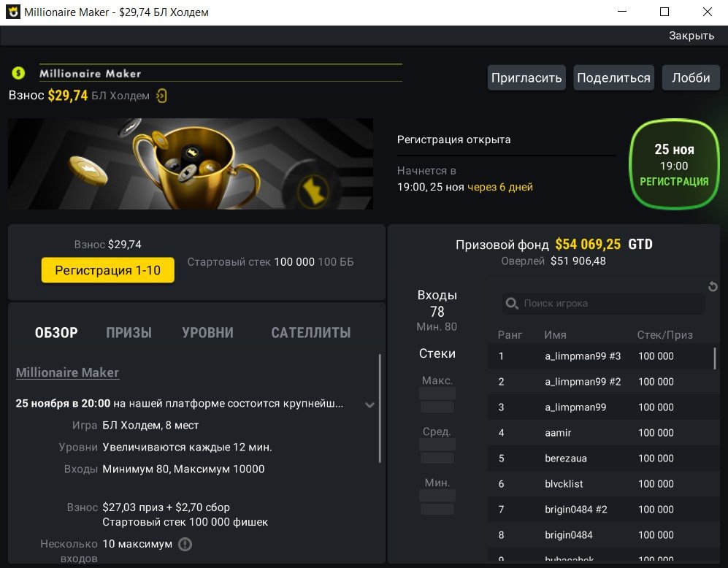
Task: Open the ОБЗОР tab
Action: 56,333
